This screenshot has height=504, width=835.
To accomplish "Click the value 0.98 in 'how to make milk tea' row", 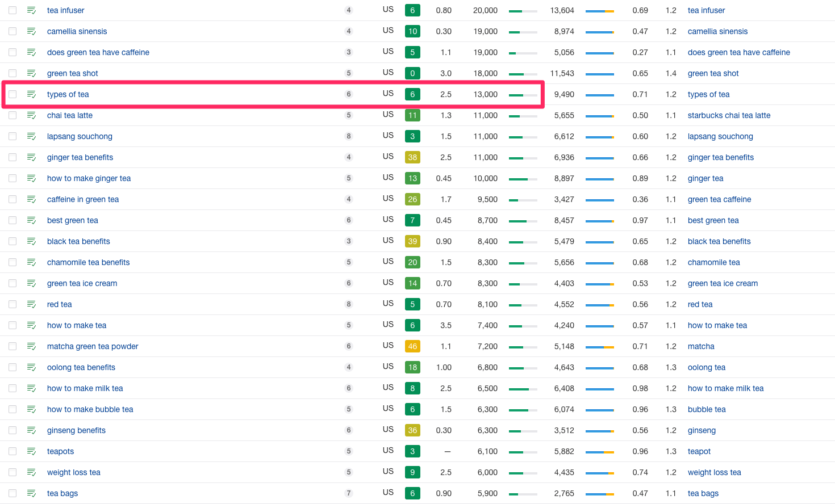I will (640, 388).
